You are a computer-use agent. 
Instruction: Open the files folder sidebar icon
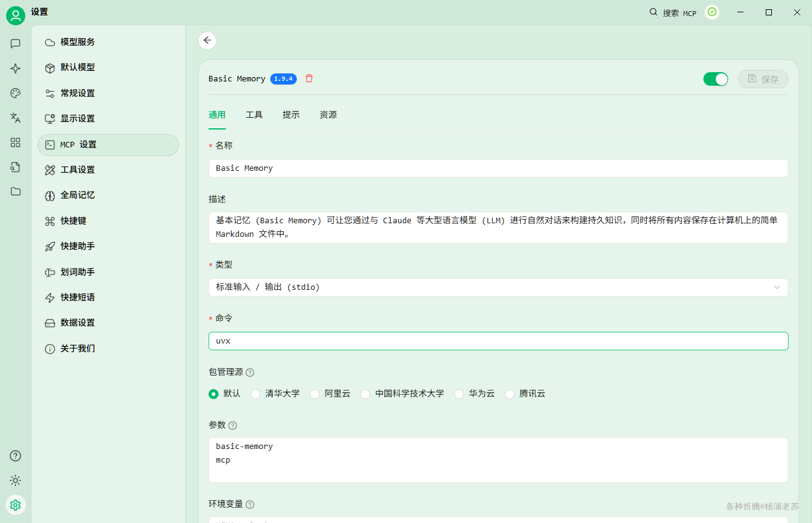coord(15,192)
